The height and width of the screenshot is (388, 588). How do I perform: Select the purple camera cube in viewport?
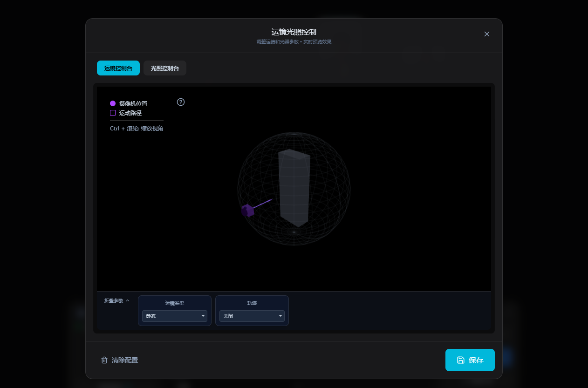coord(247,211)
